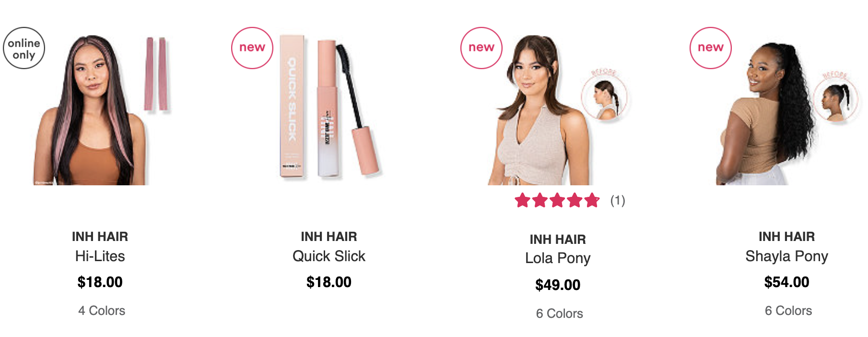This screenshot has height=337, width=868.
Task: Open the Quick Slick product title link
Action: pos(329,256)
